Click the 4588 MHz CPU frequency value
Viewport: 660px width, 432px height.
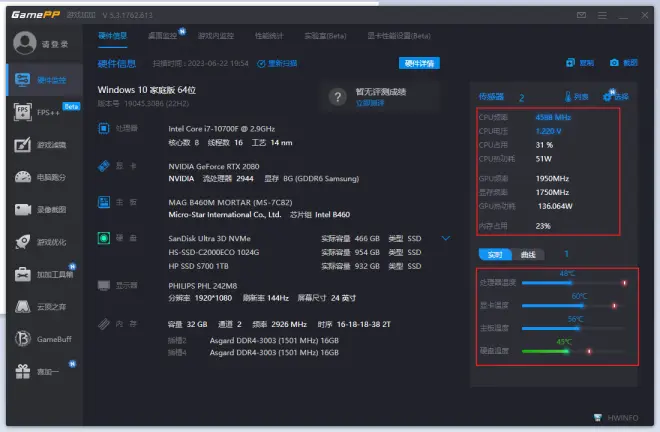point(553,117)
